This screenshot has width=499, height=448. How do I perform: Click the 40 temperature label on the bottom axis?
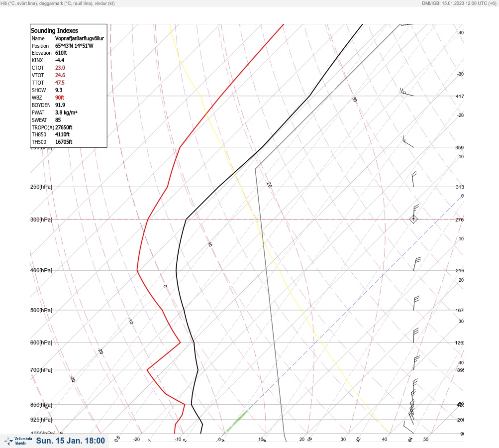[385, 439]
